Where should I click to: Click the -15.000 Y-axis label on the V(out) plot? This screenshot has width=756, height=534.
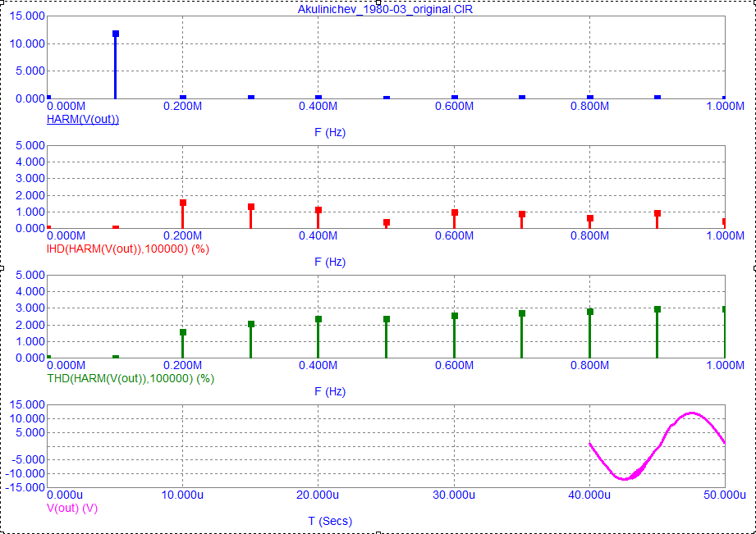click(25, 487)
